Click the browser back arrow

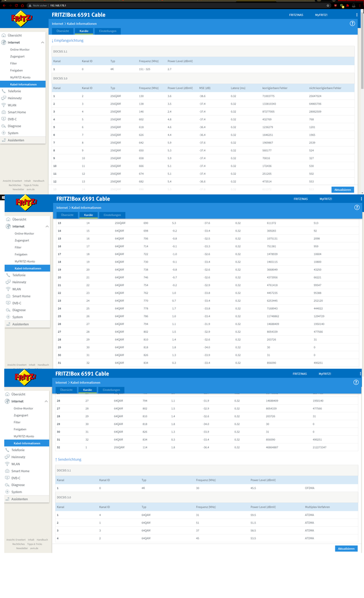4,5
